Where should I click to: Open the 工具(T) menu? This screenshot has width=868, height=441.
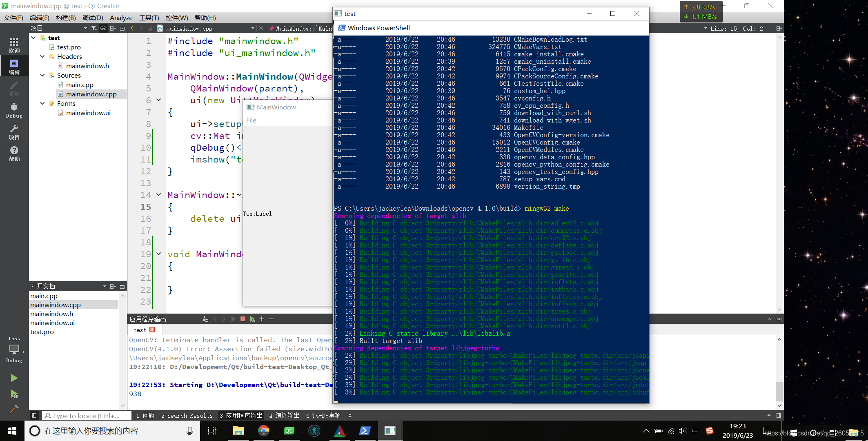pyautogui.click(x=149, y=18)
